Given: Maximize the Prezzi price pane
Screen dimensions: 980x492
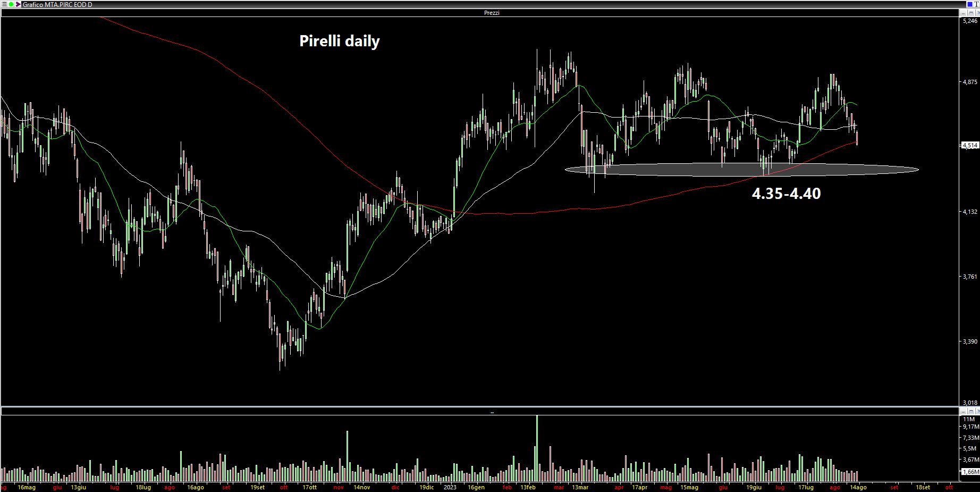Looking at the screenshot, I should pos(970,13).
